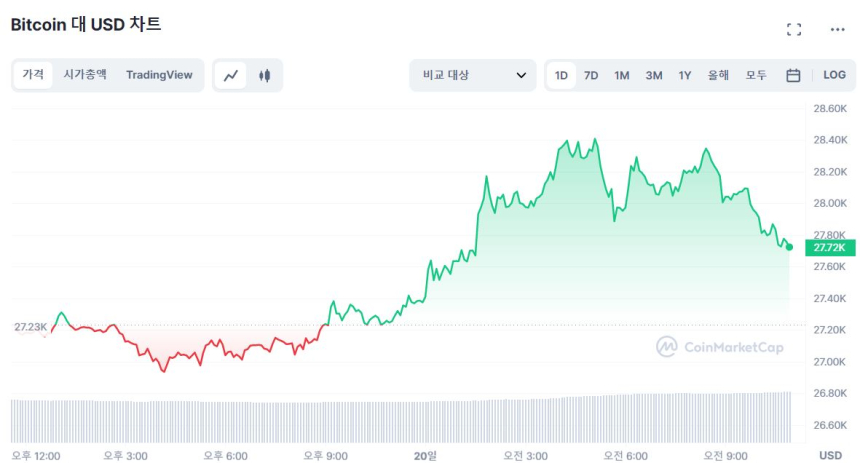Choose the 올해 range
Image resolution: width=860 pixels, height=463 pixels.
tap(718, 75)
